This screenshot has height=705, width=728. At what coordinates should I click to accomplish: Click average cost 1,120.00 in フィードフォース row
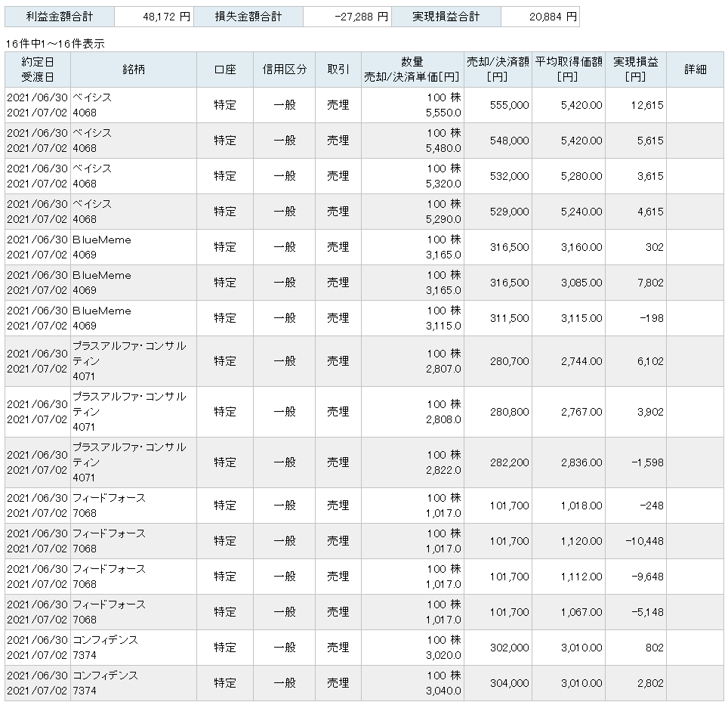click(x=581, y=541)
